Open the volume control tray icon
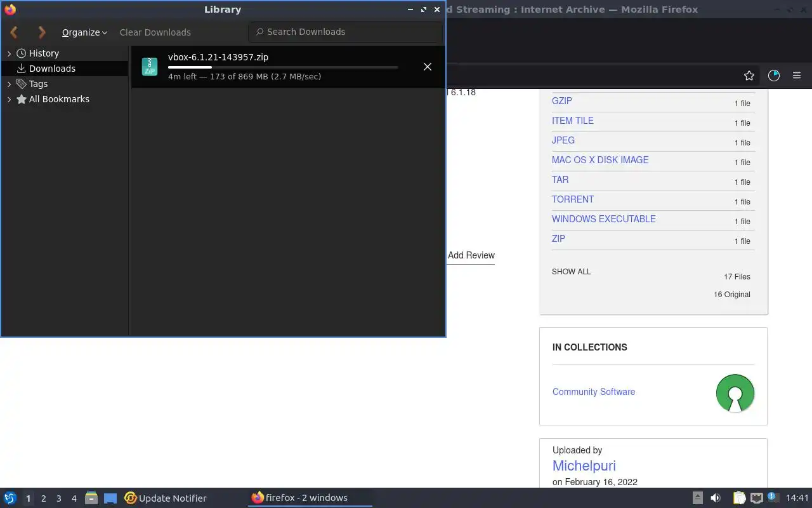Viewport: 812px width, 508px height. [716, 498]
